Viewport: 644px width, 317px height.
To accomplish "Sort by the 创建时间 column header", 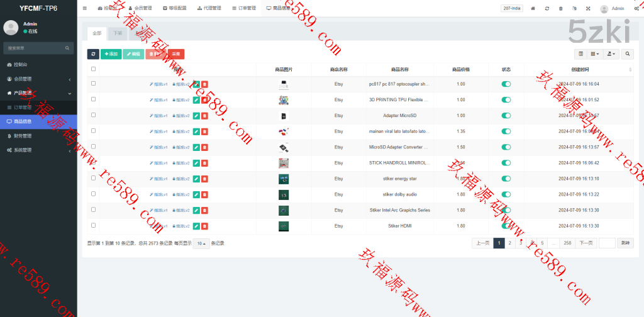I will tap(580, 69).
